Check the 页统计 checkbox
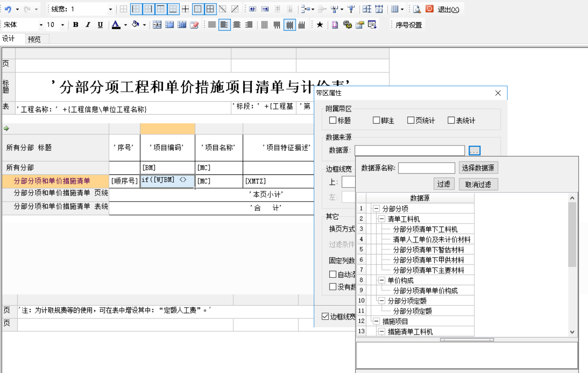Screen dimensions: 588x373 coord(411,121)
